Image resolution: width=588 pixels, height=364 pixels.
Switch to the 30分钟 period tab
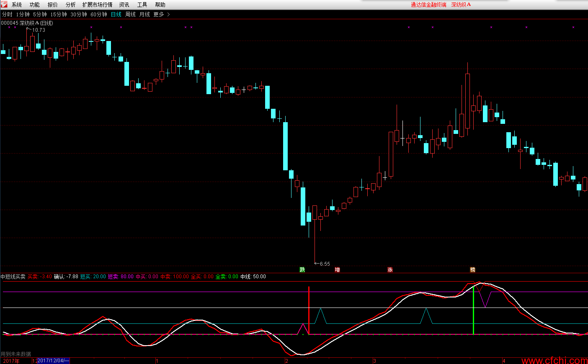pos(79,14)
